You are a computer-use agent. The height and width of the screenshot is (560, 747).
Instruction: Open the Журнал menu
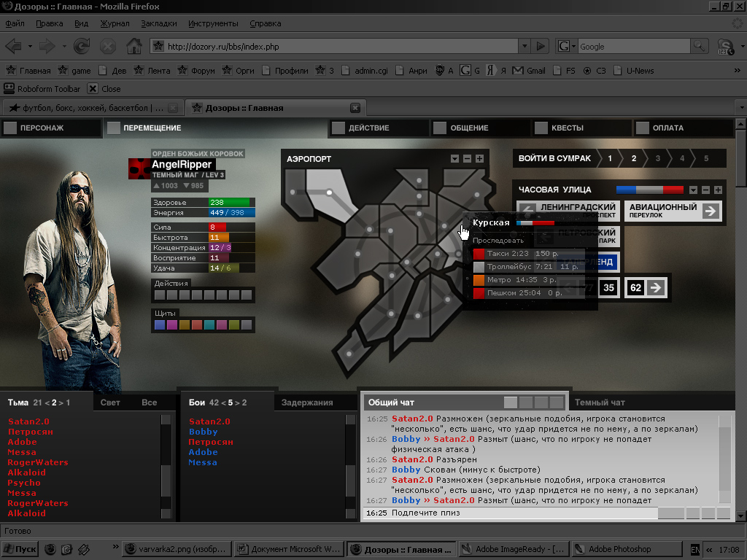pos(115,23)
